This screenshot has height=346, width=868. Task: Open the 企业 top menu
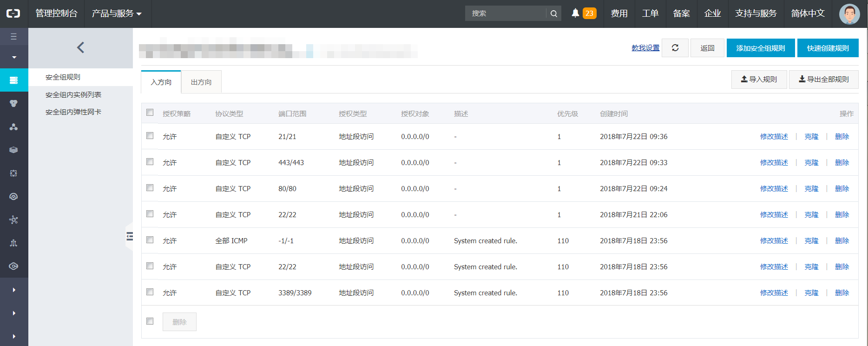(x=712, y=13)
